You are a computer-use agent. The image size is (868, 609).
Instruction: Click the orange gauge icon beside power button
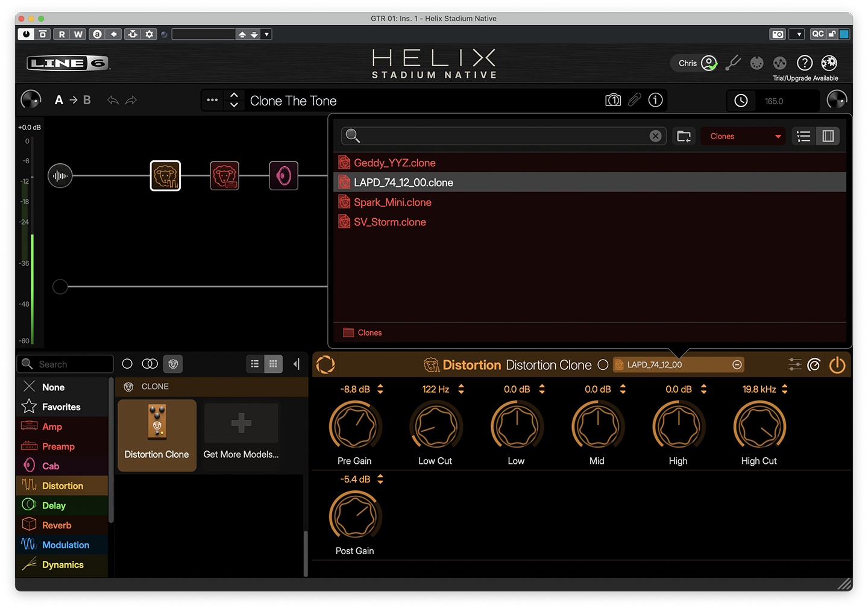coord(814,364)
